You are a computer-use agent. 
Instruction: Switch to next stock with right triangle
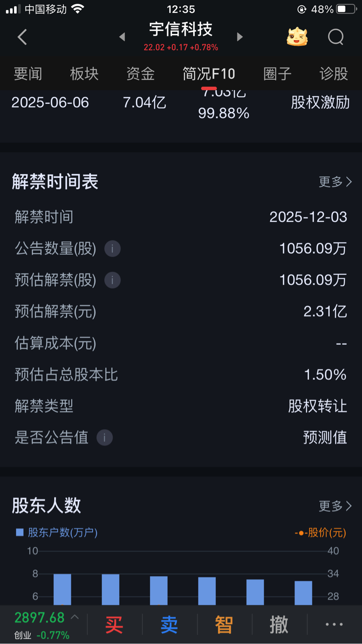239,37
